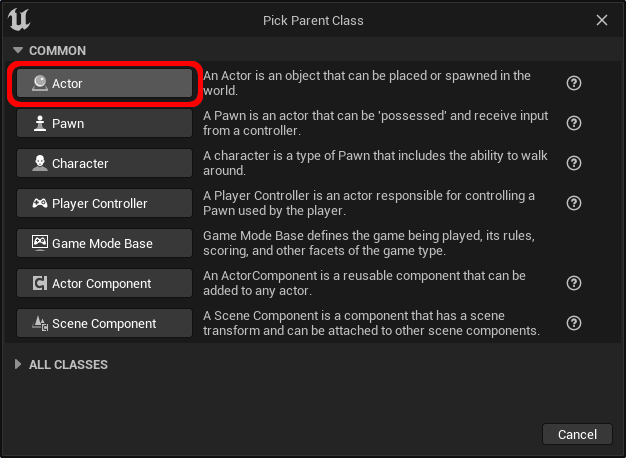This screenshot has height=458, width=626.
Task: View Actor Component documentation icon
Action: 574,283
